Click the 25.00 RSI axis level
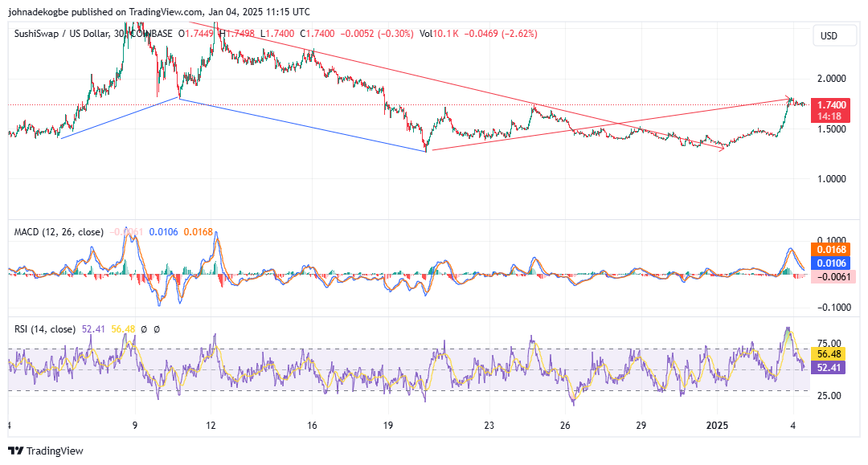Screen dimensions: 868x465 (829, 396)
